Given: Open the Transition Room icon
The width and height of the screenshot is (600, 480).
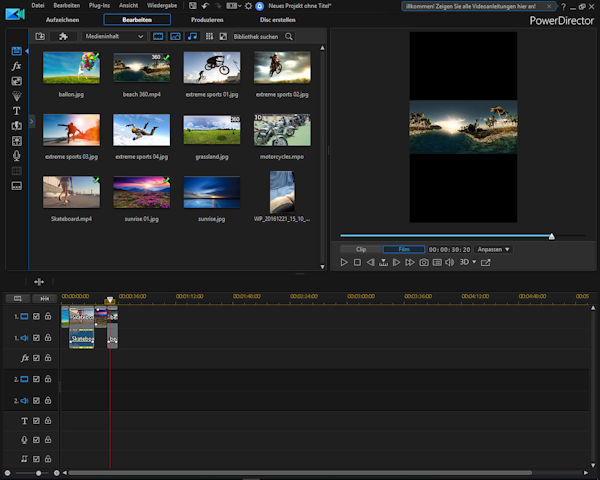Looking at the screenshot, I should click(16, 126).
